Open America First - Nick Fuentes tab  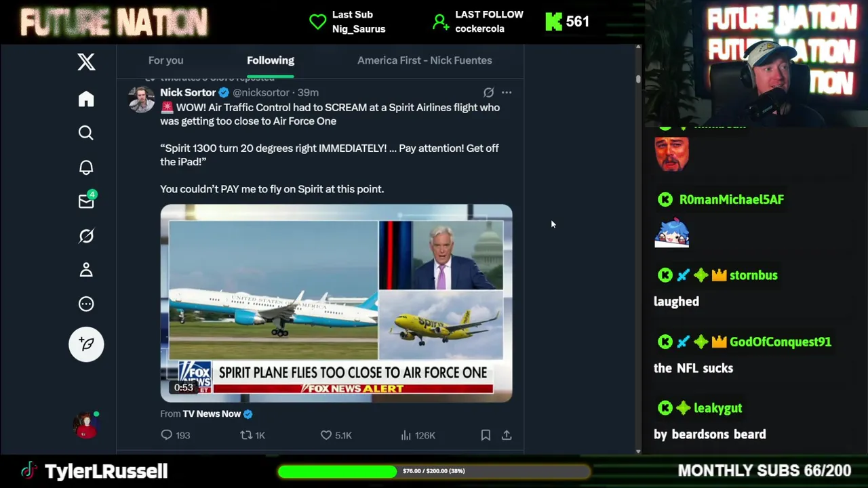pos(425,60)
